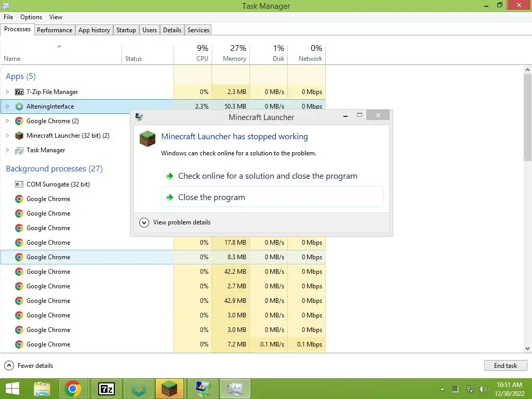Switch to the App history tab

click(x=95, y=30)
